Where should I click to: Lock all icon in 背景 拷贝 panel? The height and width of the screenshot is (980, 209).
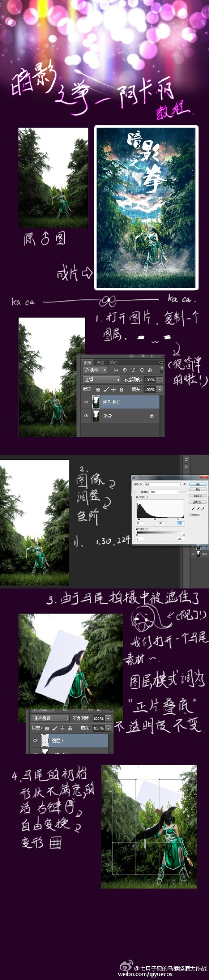(121, 390)
